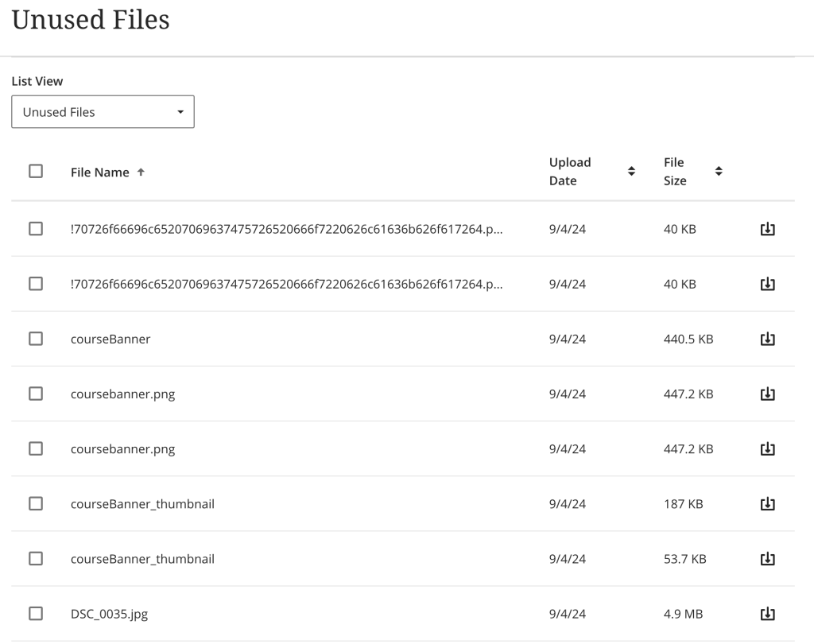Click the 9/4/24 date in DSC_0035.jpg row
Image resolution: width=814 pixels, height=644 pixels.
point(568,615)
